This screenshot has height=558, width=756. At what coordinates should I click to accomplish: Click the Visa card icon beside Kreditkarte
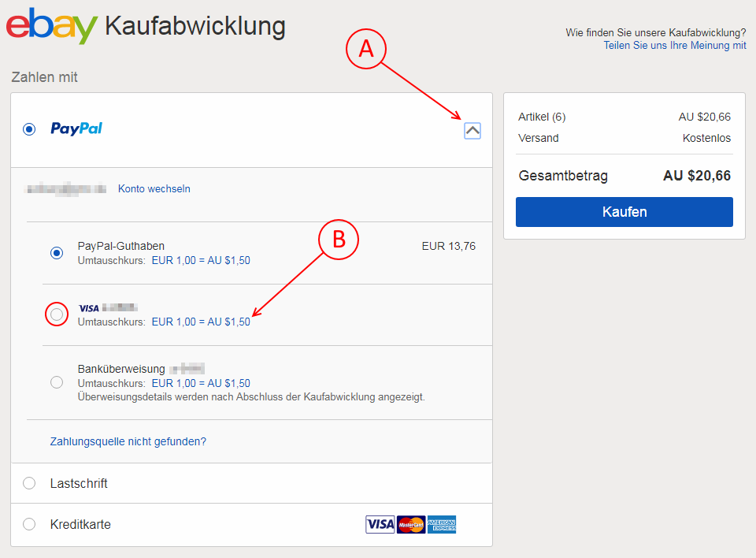380,525
